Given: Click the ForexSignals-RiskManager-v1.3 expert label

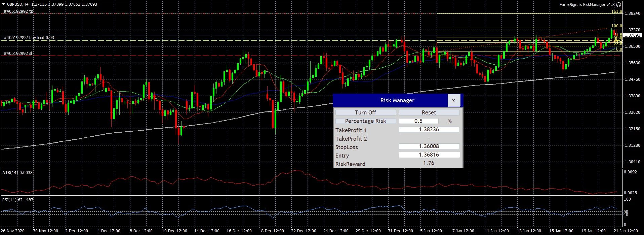Looking at the screenshot, I should (587, 5).
